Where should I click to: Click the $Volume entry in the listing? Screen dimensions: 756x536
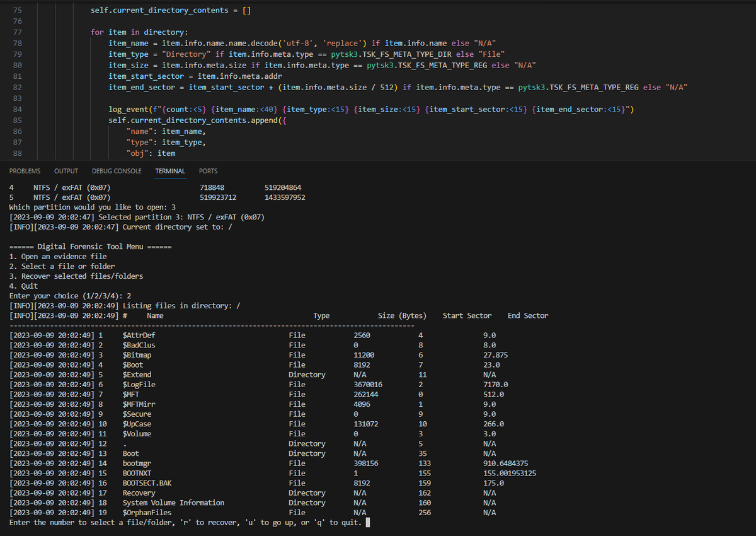coord(137,434)
